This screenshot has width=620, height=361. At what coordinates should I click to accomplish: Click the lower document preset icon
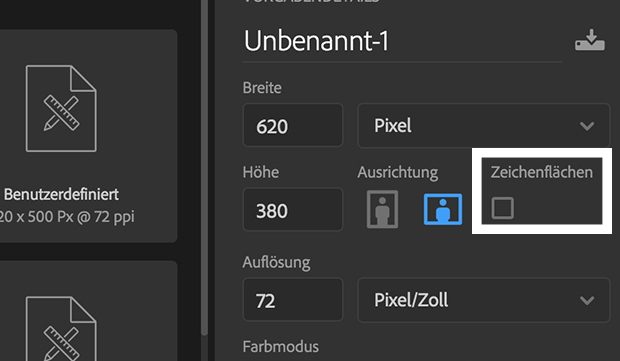pos(61,329)
